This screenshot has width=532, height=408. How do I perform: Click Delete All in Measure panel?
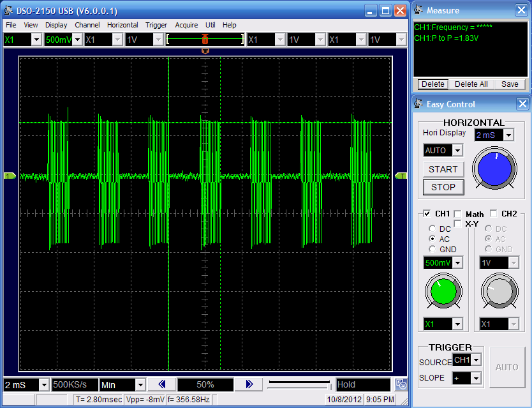[471, 84]
